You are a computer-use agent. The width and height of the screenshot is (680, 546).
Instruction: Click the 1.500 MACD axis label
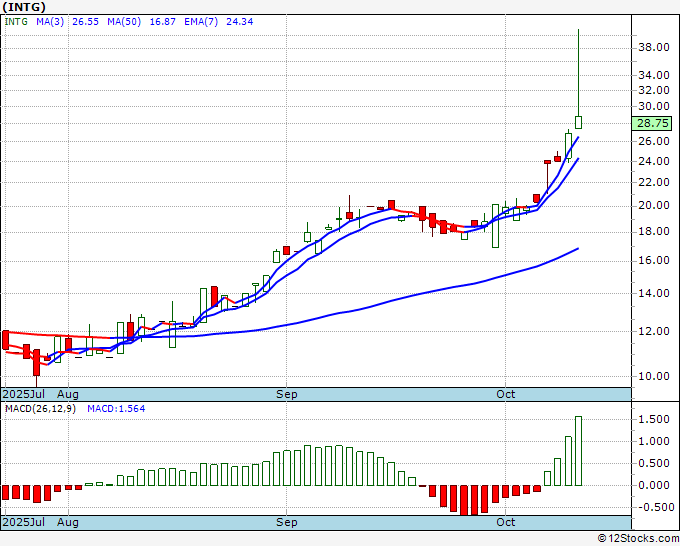pos(654,419)
